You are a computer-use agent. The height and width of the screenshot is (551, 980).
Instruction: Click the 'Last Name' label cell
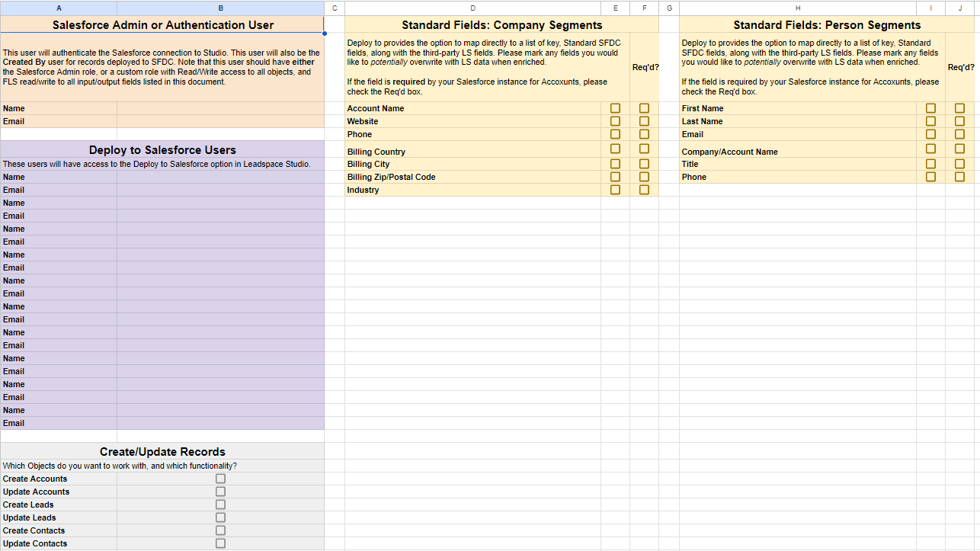pyautogui.click(x=798, y=121)
